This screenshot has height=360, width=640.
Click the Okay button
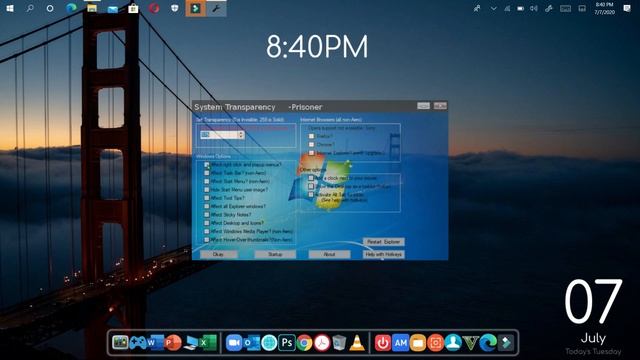[218, 254]
